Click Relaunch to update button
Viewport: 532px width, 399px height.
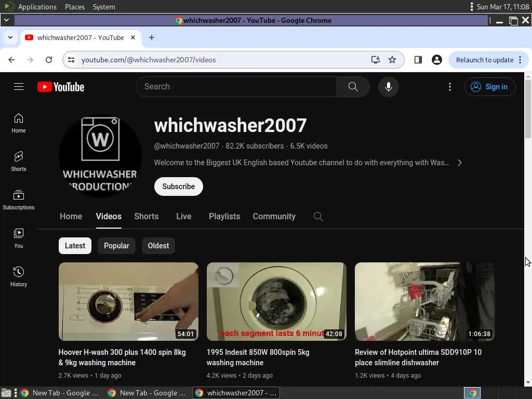[485, 60]
